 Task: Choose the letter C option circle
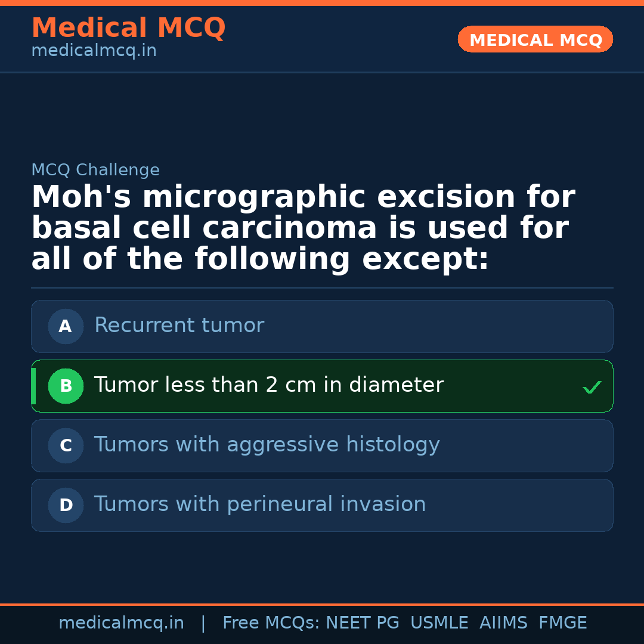coord(66,445)
